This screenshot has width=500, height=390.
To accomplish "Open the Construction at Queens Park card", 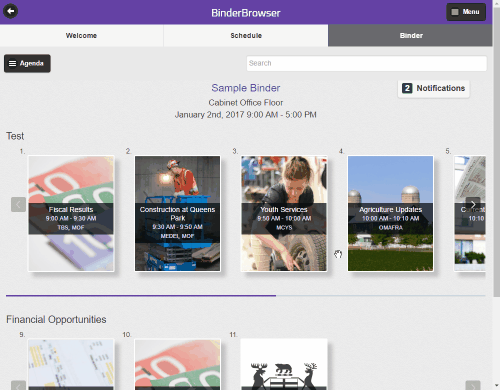I will [177, 214].
